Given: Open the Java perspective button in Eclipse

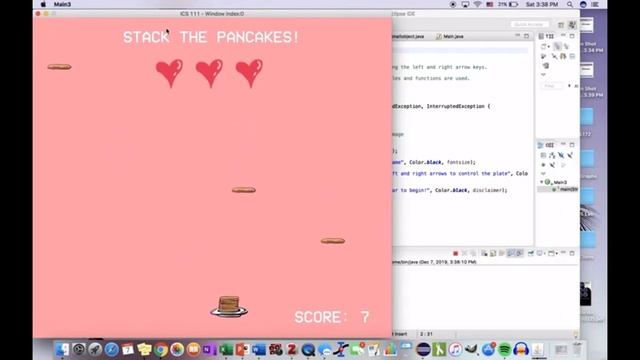Looking at the screenshot, I should tap(572, 24).
